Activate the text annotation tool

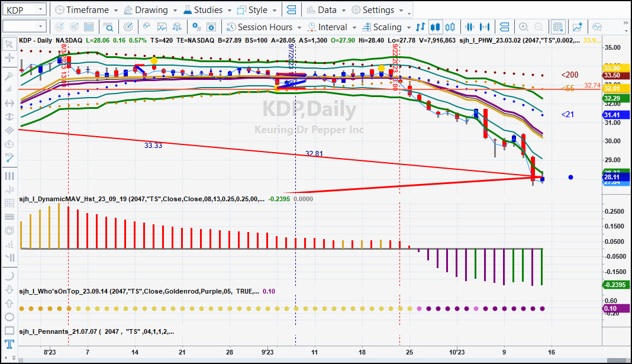9,344
